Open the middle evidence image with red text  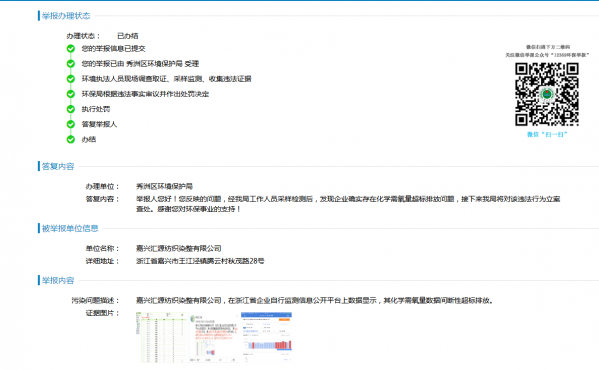214,338
